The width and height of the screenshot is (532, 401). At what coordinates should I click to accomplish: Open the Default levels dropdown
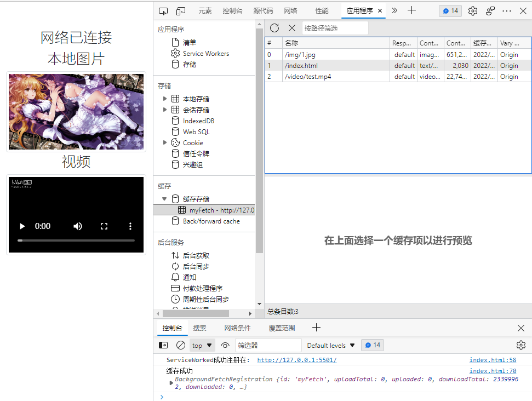[x=330, y=345]
